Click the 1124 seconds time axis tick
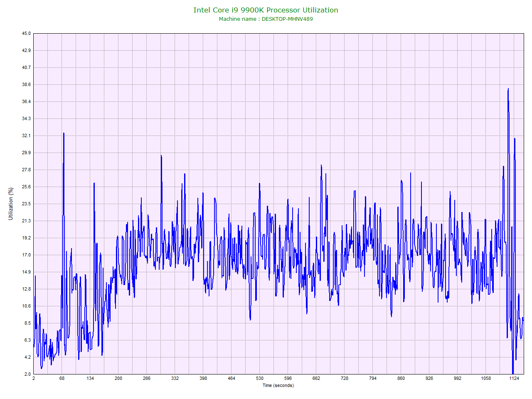Screen dimensions: 532x399 pyautogui.click(x=514, y=378)
